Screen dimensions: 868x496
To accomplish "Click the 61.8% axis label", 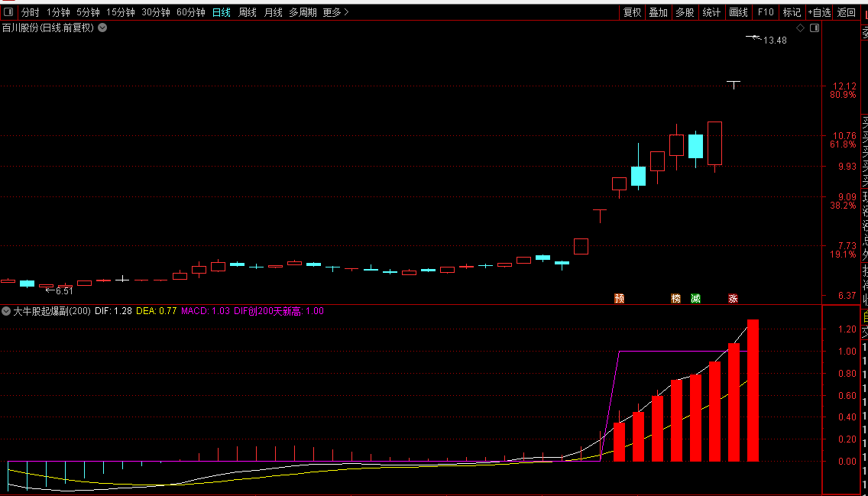I will pos(843,144).
